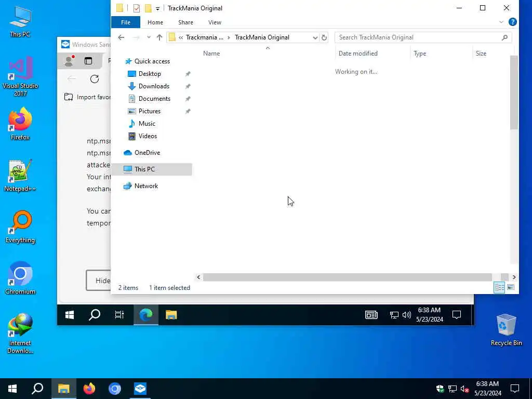
Task: Click the search magnifier icon in Explorer
Action: 504,37
